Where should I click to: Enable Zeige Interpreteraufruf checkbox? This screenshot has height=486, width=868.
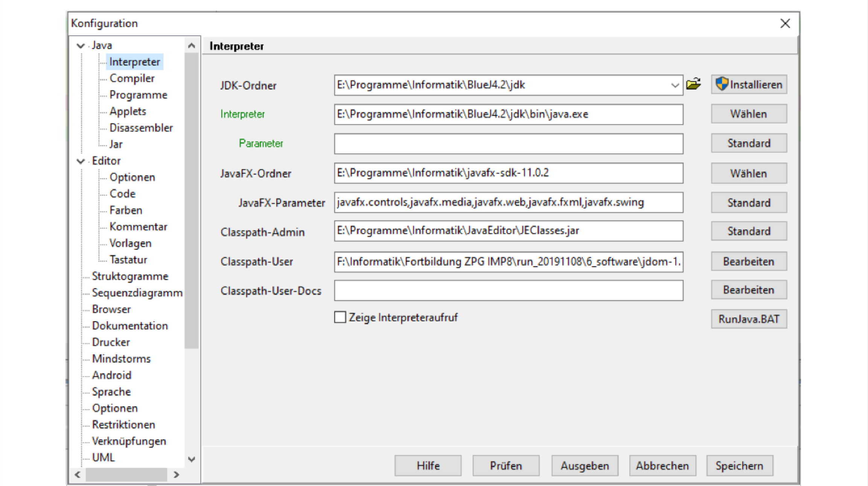point(340,317)
